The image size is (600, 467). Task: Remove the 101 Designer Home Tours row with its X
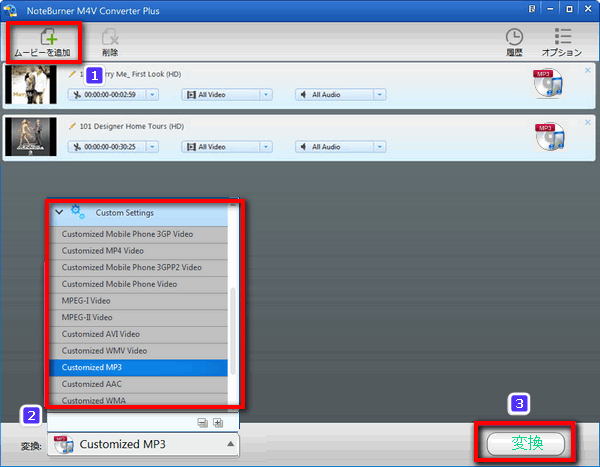click(x=587, y=122)
